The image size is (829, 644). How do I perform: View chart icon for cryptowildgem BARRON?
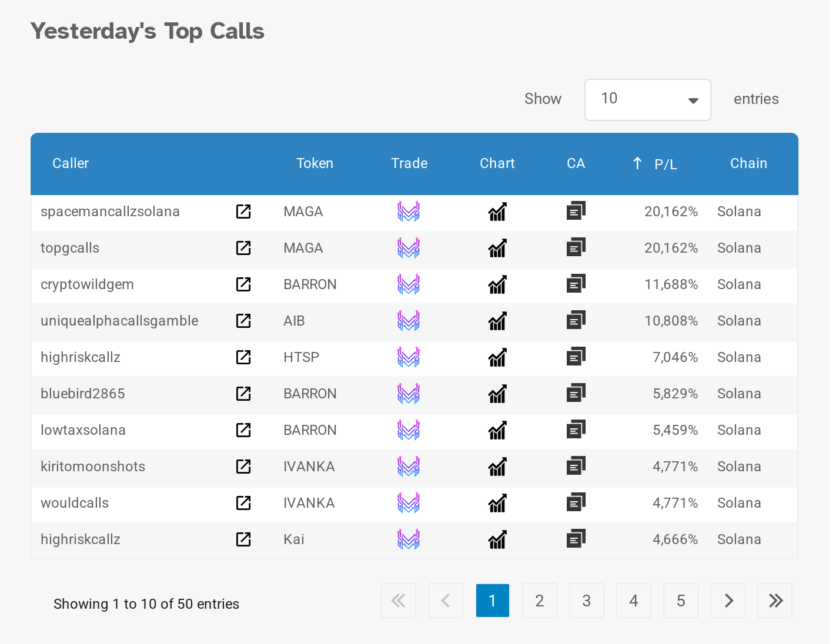pyautogui.click(x=497, y=284)
